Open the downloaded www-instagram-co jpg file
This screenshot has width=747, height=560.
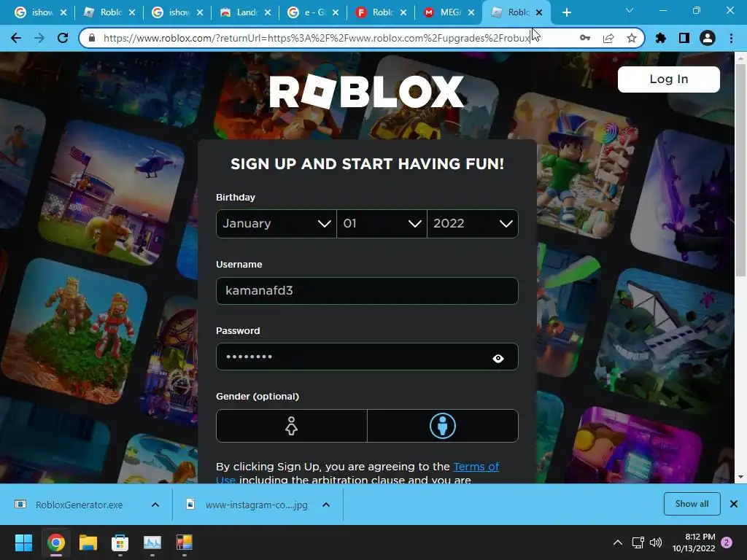point(256,505)
